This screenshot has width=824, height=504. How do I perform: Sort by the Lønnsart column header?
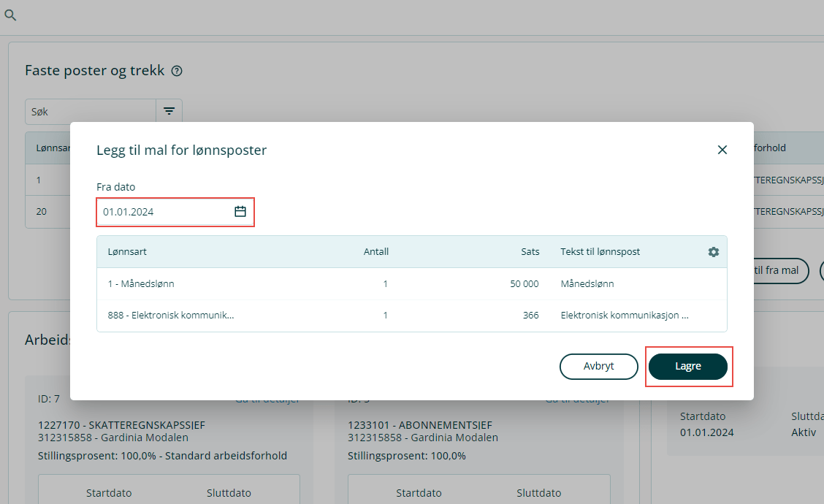pos(127,252)
